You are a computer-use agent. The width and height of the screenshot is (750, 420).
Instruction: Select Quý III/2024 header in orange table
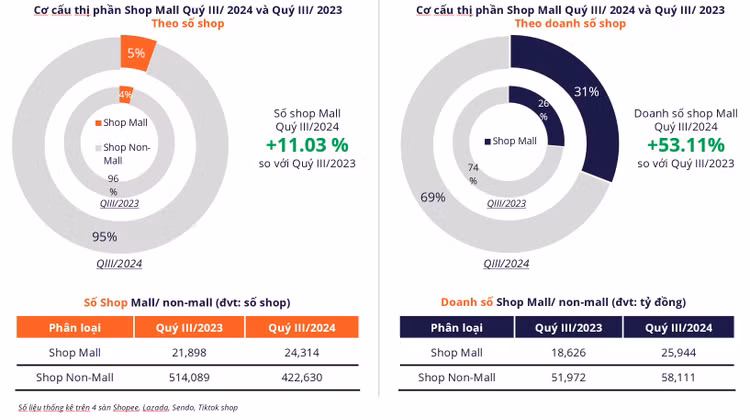pyautogui.click(x=294, y=328)
